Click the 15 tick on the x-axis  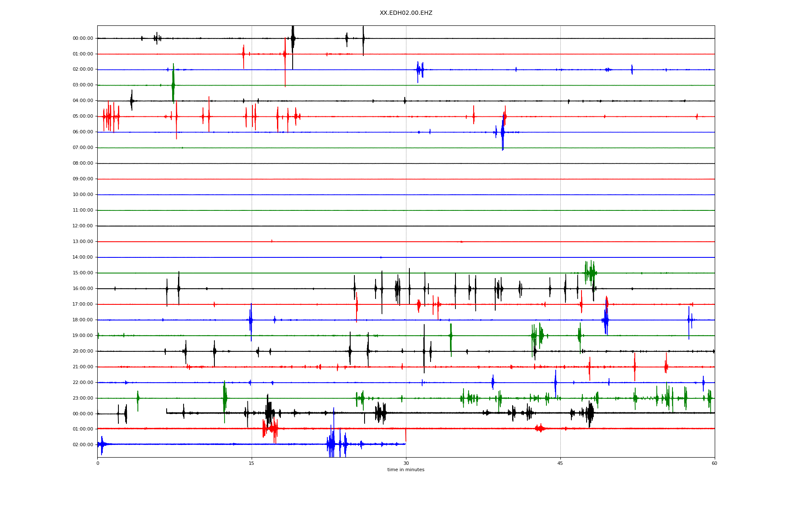pos(252,463)
